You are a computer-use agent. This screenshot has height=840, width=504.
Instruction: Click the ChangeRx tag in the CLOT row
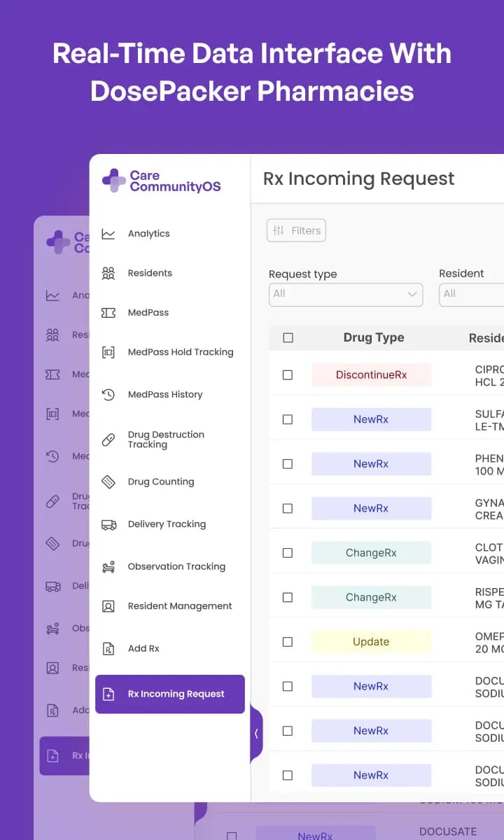coord(372,553)
